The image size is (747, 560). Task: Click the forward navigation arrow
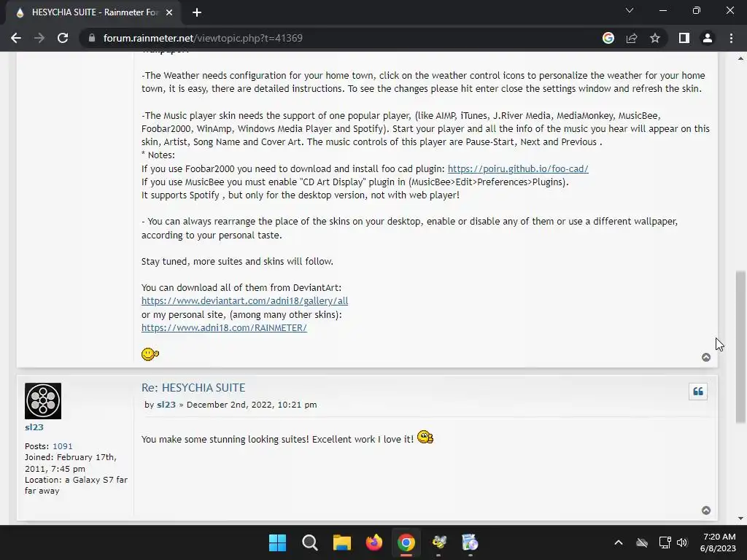tap(39, 38)
